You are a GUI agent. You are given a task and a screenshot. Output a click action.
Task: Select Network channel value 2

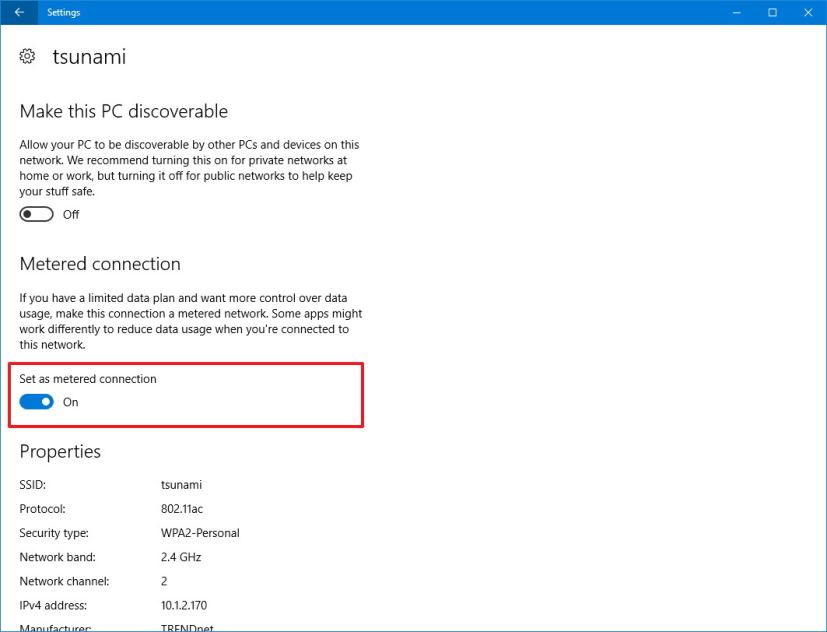tap(164, 581)
